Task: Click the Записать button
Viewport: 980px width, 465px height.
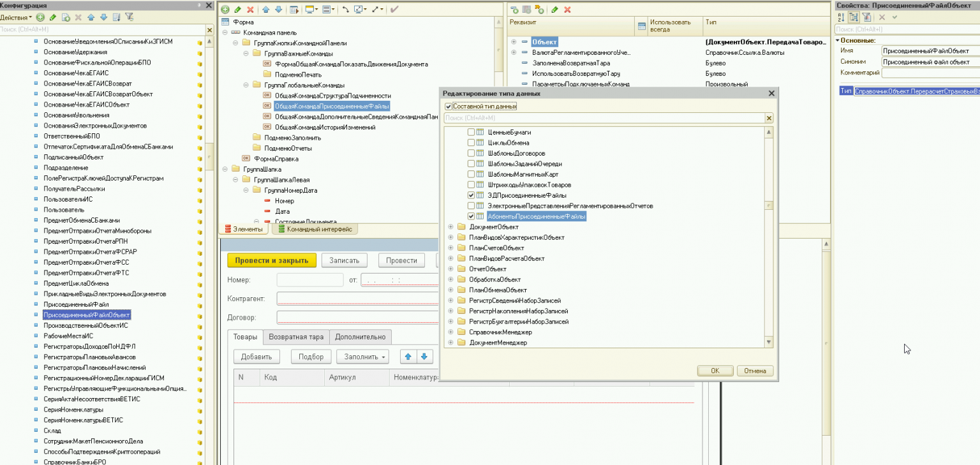Action: [x=345, y=260]
